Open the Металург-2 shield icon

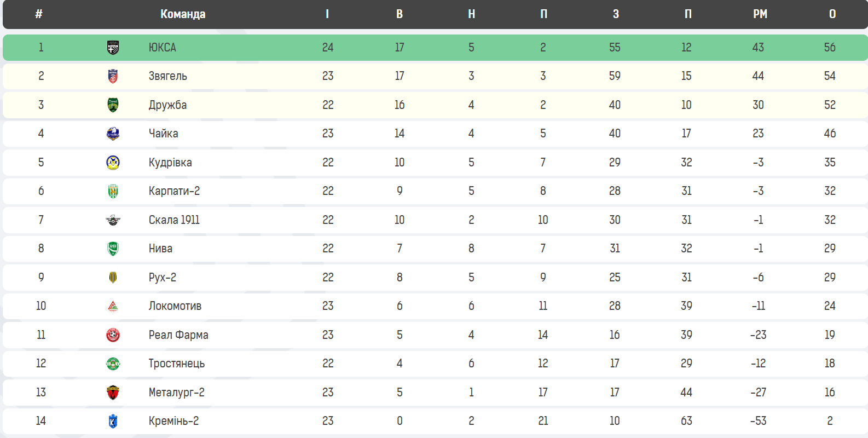113,393
